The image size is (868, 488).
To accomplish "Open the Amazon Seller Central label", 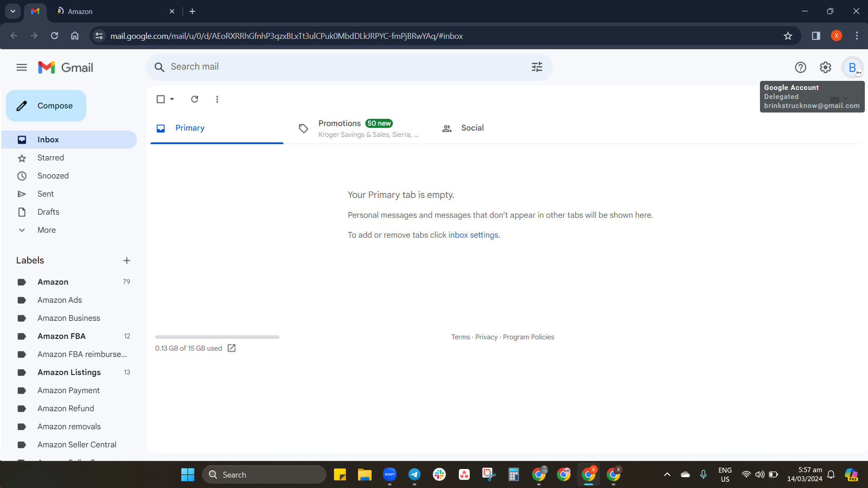I will click(69, 445).
